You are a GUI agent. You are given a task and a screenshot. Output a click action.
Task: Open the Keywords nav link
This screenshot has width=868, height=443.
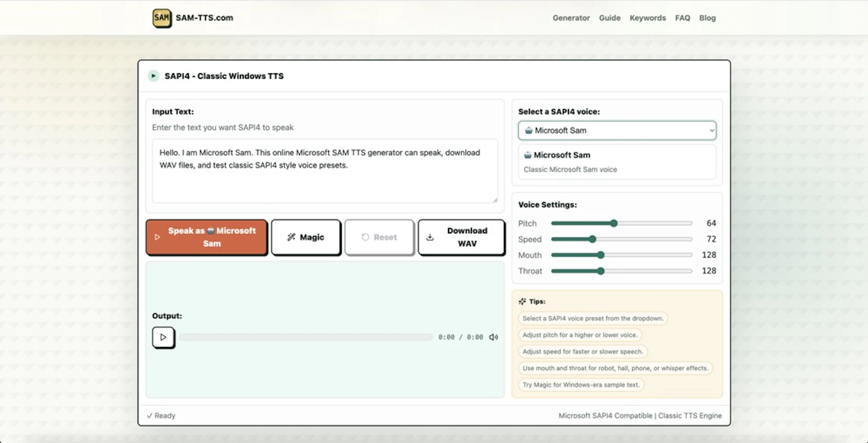click(x=648, y=18)
